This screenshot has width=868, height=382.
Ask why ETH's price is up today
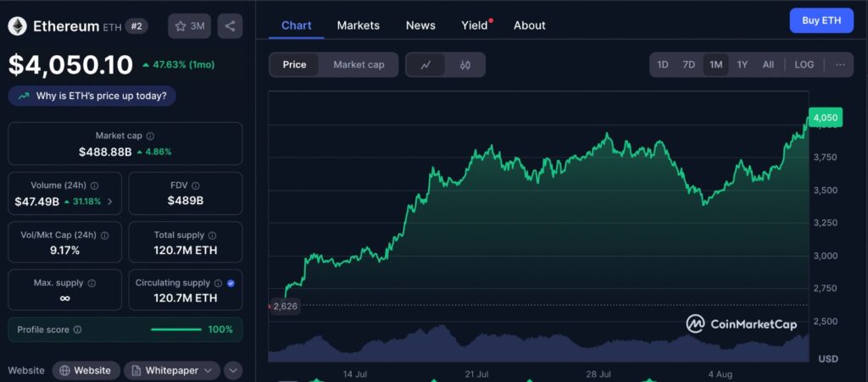tap(92, 96)
